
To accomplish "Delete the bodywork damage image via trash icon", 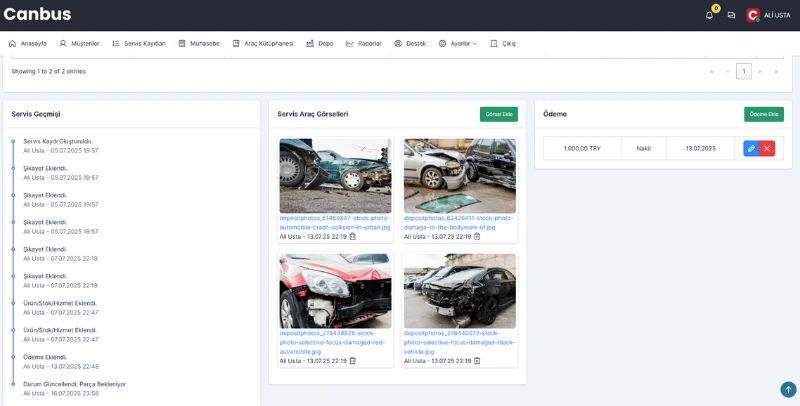I will (x=477, y=237).
